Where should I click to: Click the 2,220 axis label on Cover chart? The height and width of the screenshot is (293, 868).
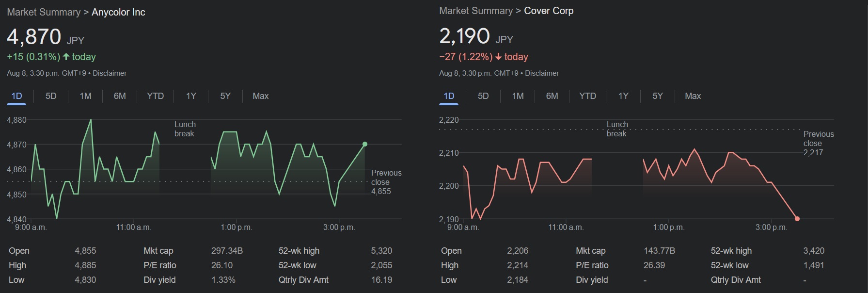click(x=449, y=120)
